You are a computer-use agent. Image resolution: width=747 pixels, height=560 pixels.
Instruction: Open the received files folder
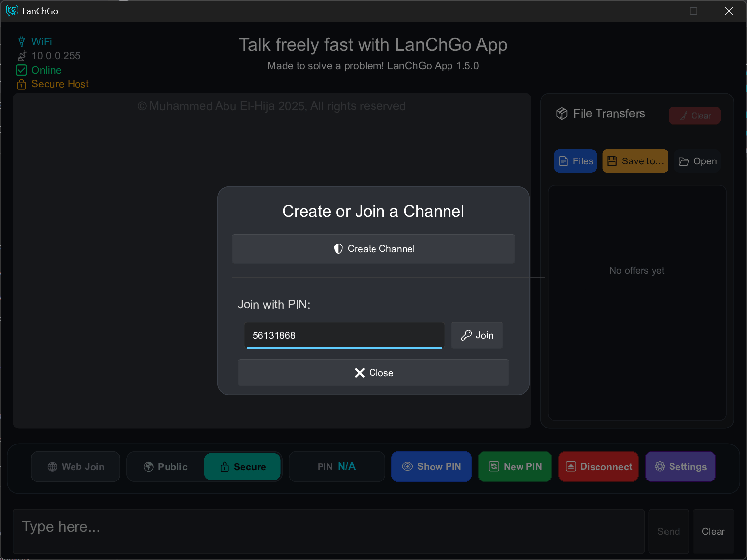point(697,161)
